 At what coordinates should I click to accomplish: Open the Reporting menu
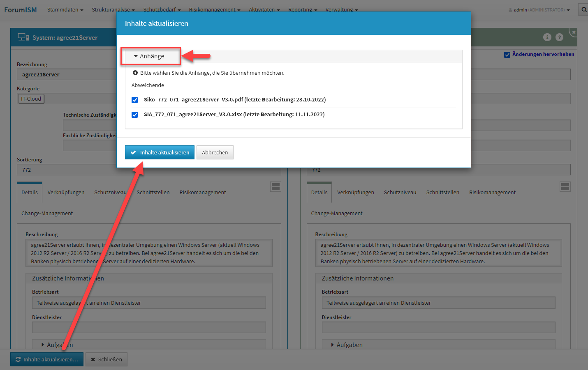(303, 9)
